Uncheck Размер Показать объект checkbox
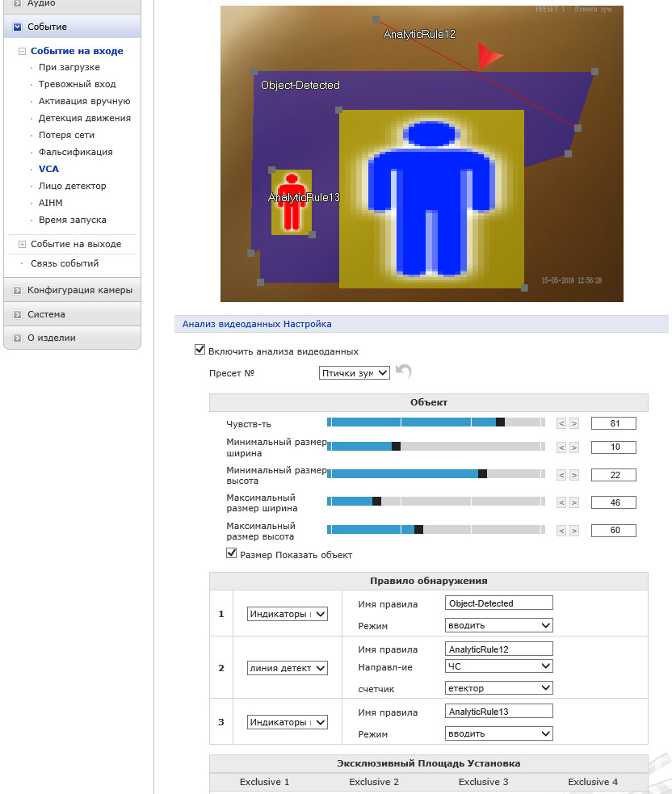Screen dimensions: 672x794 click(232, 553)
